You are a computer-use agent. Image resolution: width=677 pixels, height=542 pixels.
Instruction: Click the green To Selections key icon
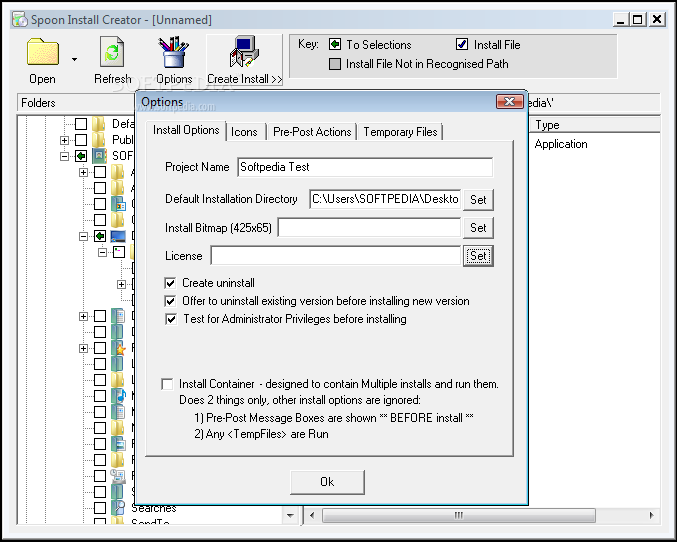click(335, 44)
